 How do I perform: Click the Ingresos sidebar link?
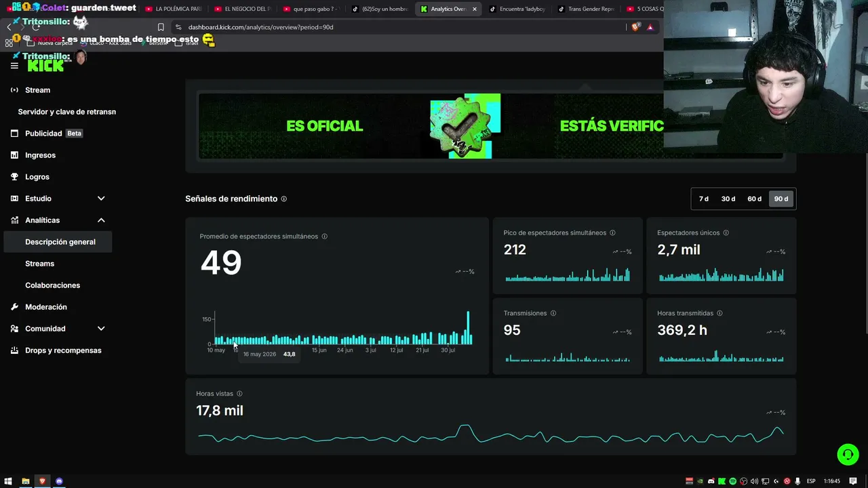[x=40, y=155]
